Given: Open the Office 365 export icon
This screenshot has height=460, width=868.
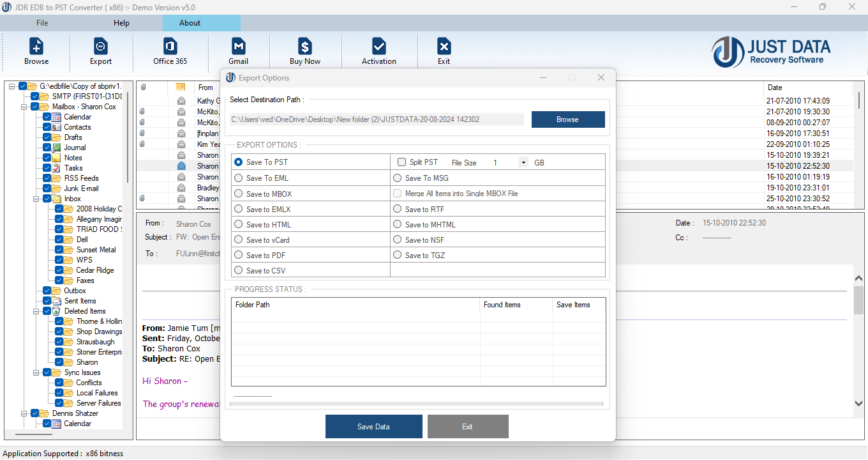Looking at the screenshot, I should pyautogui.click(x=170, y=47).
